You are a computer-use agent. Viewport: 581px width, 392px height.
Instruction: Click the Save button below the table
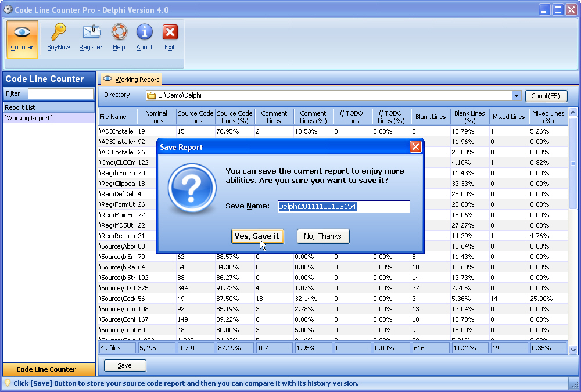tap(125, 365)
